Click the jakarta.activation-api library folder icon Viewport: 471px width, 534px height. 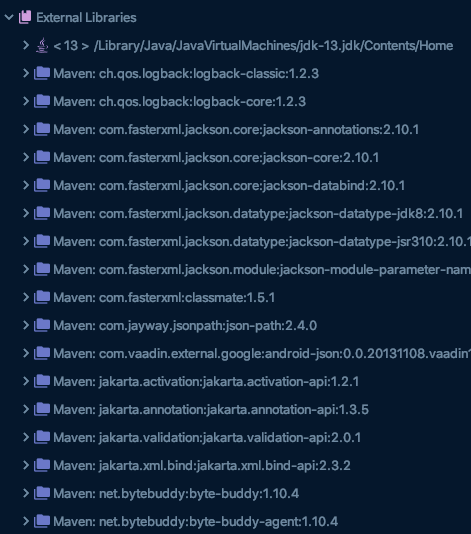tap(42, 380)
